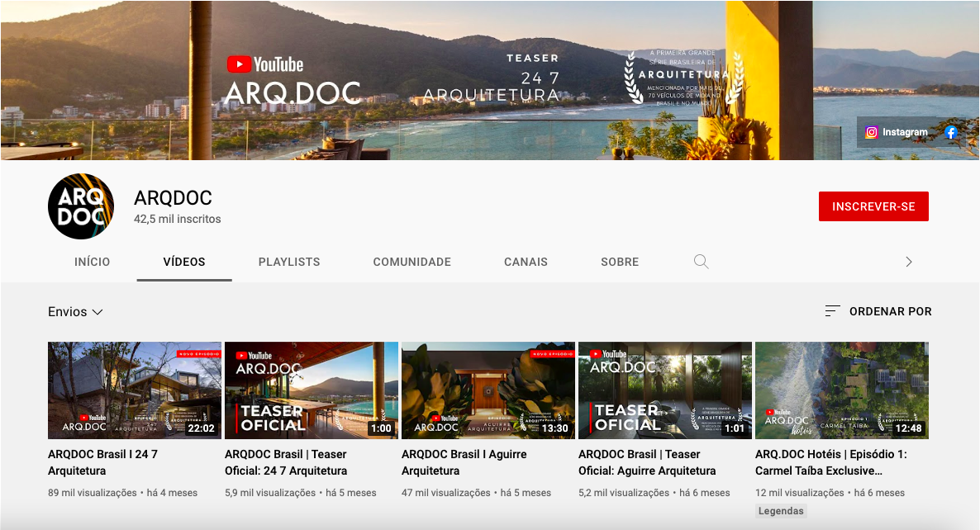Open the ORDENAR POR sort menu

coord(878,311)
